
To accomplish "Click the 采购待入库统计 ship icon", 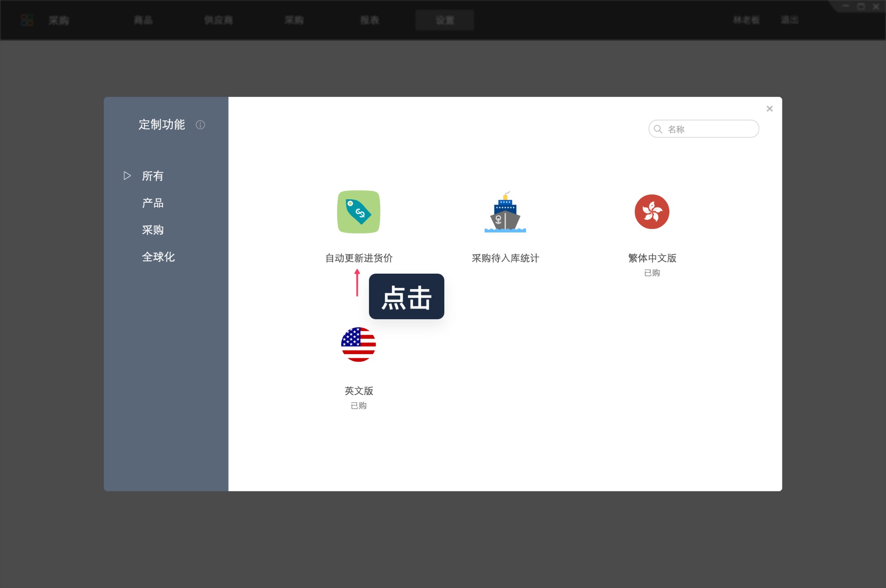I will (x=505, y=212).
